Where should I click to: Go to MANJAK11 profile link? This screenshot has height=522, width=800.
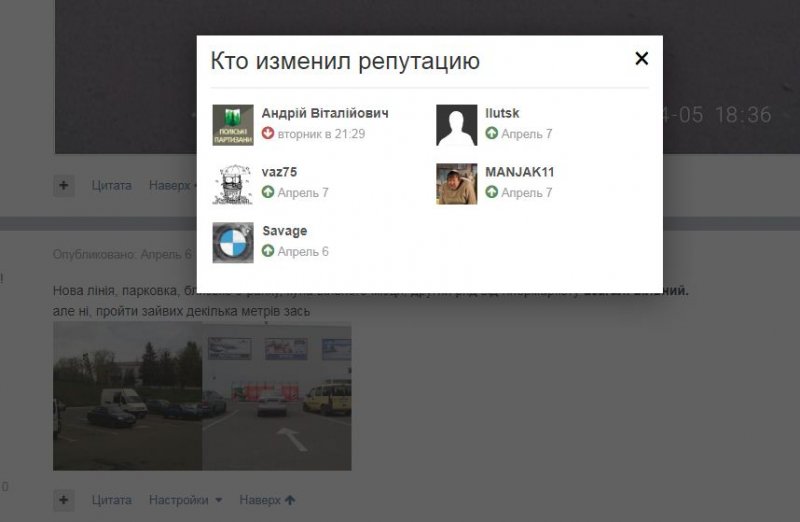pos(520,172)
